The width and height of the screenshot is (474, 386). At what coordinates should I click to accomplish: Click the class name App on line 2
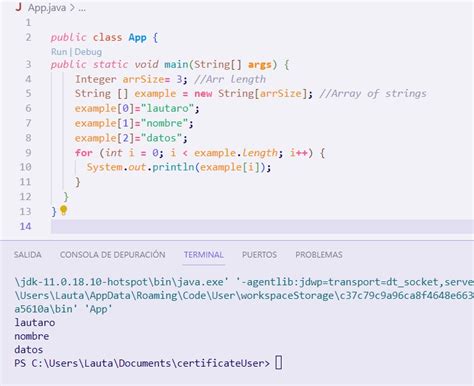coord(138,37)
